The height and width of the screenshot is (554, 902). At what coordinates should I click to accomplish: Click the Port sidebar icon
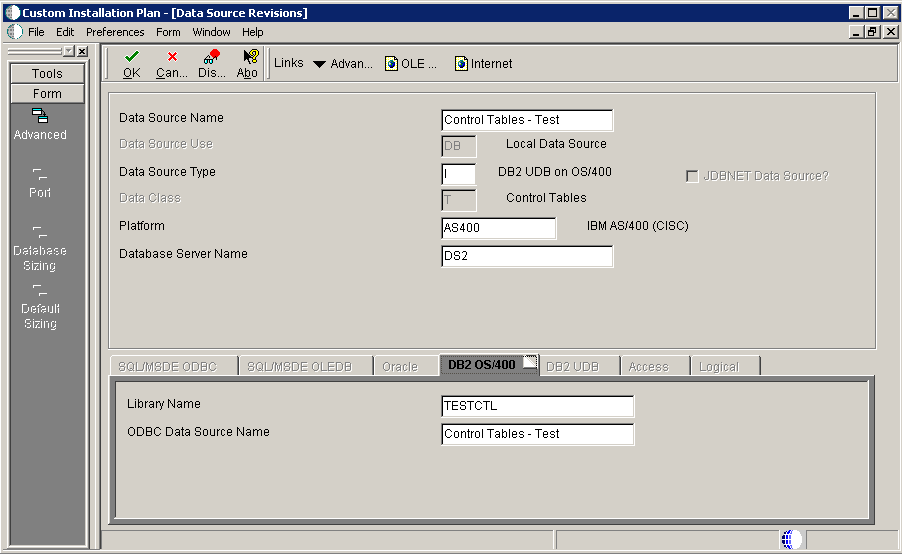click(x=40, y=174)
